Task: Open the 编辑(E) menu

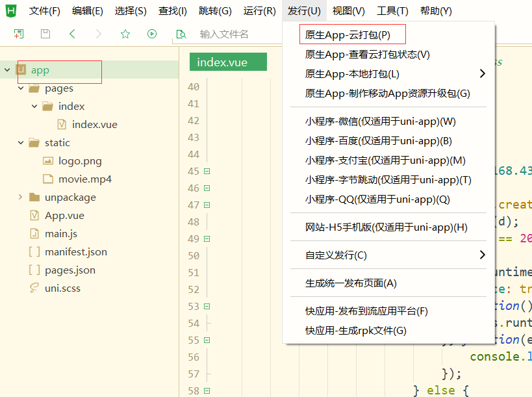Action: [87, 11]
